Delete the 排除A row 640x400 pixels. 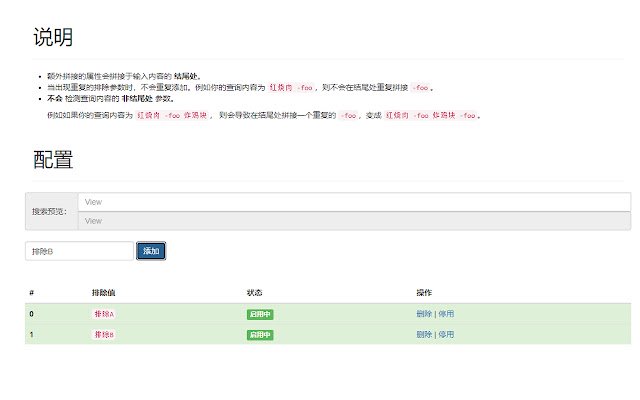424,314
